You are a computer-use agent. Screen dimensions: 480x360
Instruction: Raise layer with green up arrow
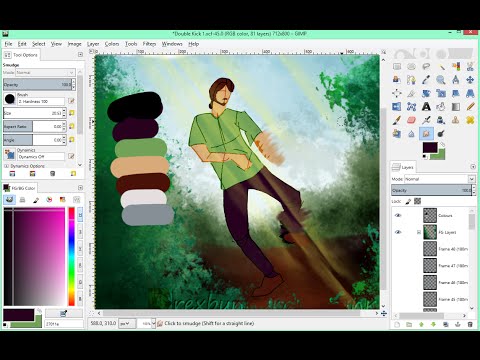click(421, 324)
